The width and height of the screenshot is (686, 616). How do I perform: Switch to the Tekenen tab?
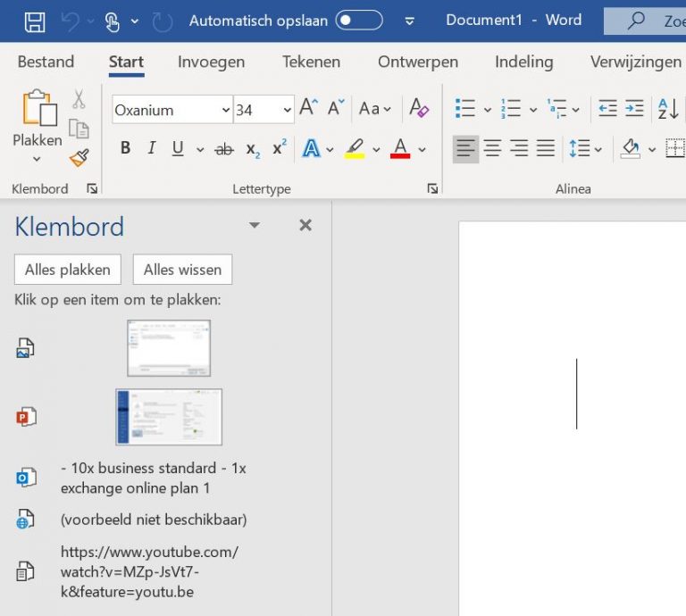[x=311, y=62]
